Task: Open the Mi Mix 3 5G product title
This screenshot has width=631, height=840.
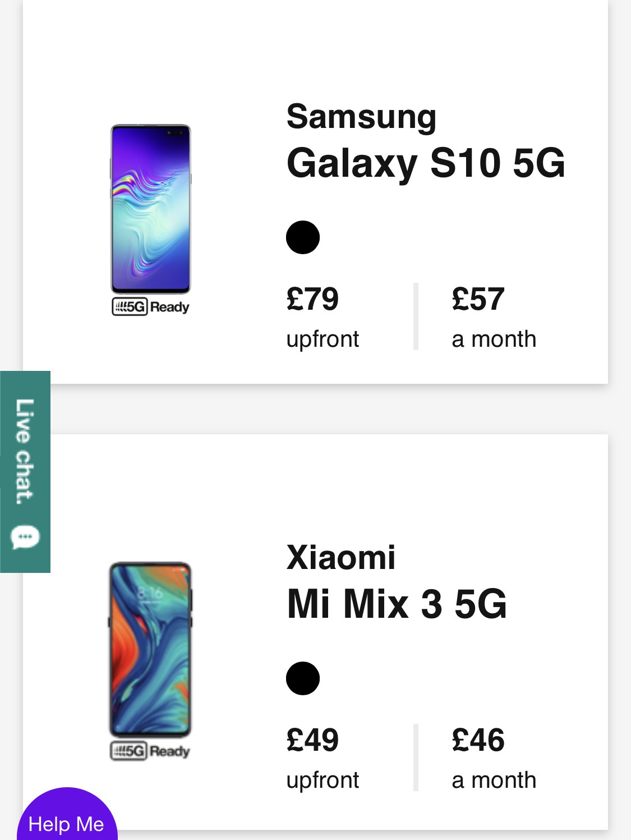Action: [397, 604]
